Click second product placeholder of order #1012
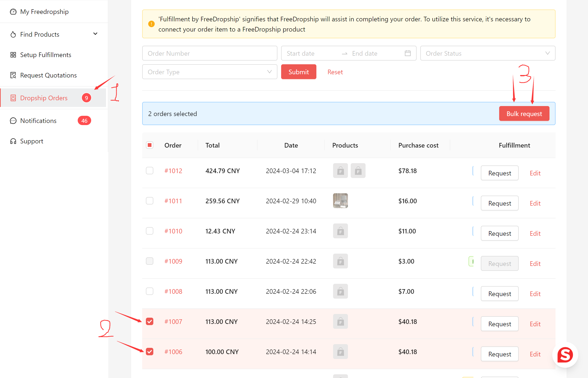This screenshot has height=378, width=588. click(x=358, y=171)
